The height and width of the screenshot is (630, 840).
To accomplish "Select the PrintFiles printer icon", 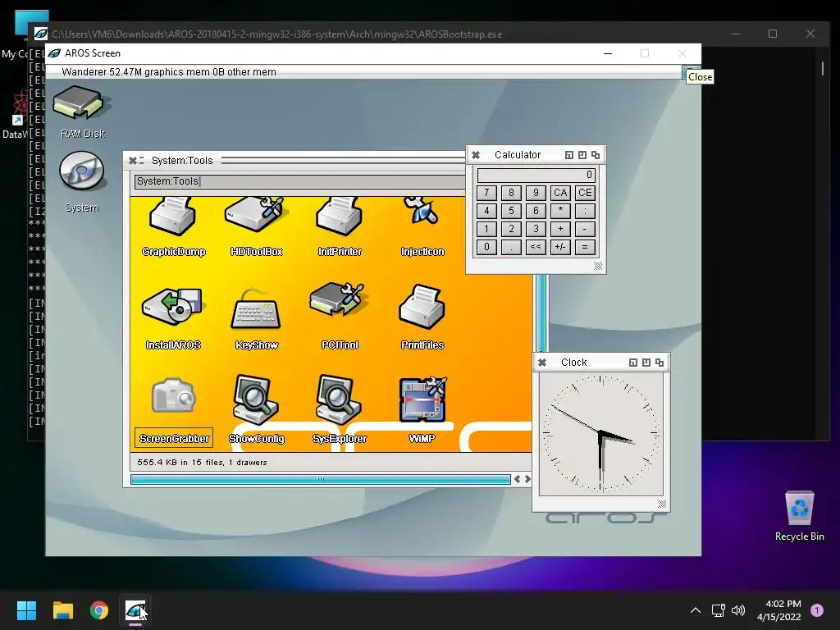I will click(422, 317).
